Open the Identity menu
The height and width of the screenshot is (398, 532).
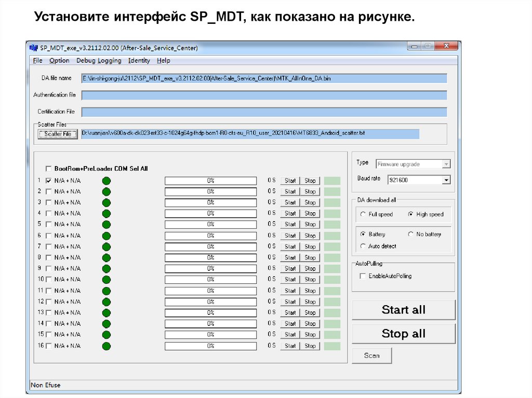pyautogui.click(x=139, y=60)
